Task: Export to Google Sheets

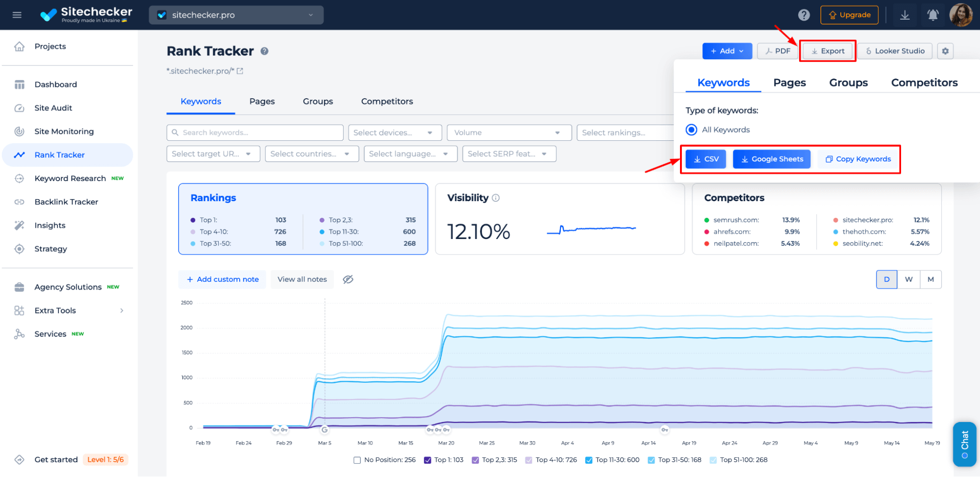Action: point(772,159)
